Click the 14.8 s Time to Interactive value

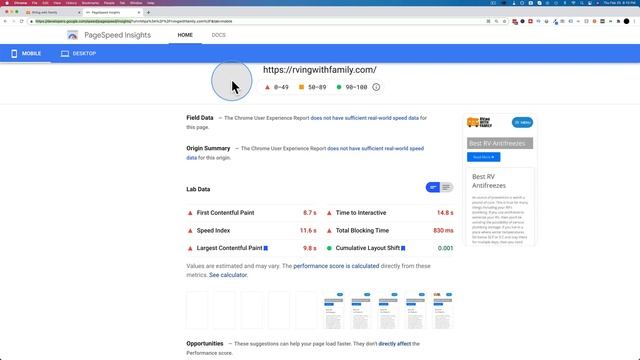445,213
